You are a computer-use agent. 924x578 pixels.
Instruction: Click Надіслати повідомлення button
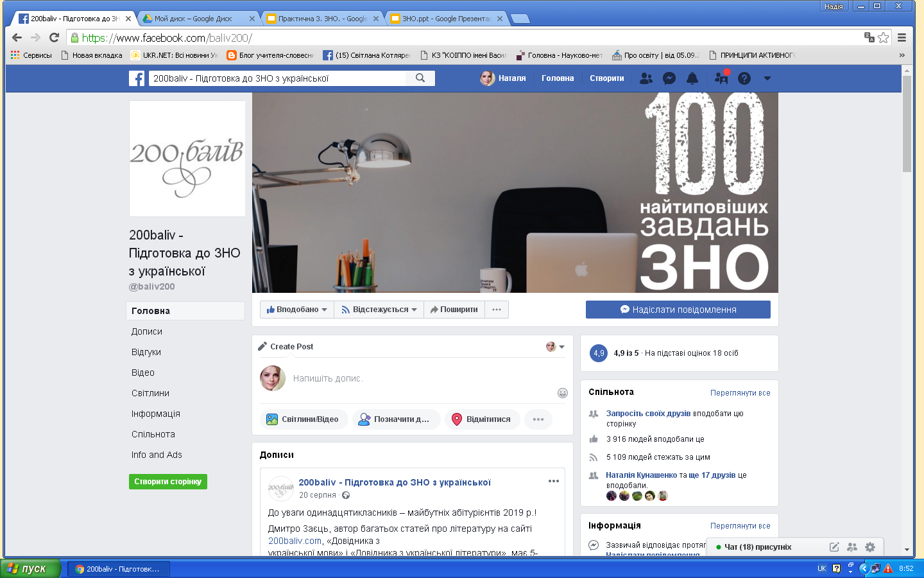678,310
